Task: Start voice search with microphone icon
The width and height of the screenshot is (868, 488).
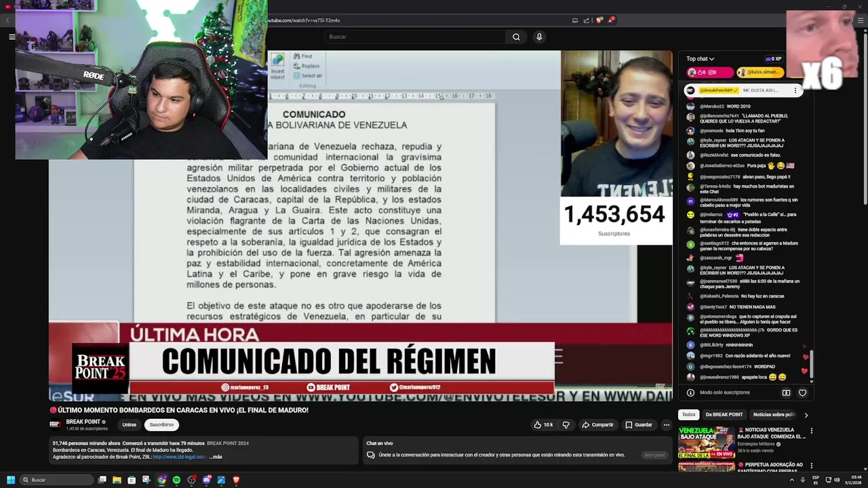Action: click(x=539, y=37)
